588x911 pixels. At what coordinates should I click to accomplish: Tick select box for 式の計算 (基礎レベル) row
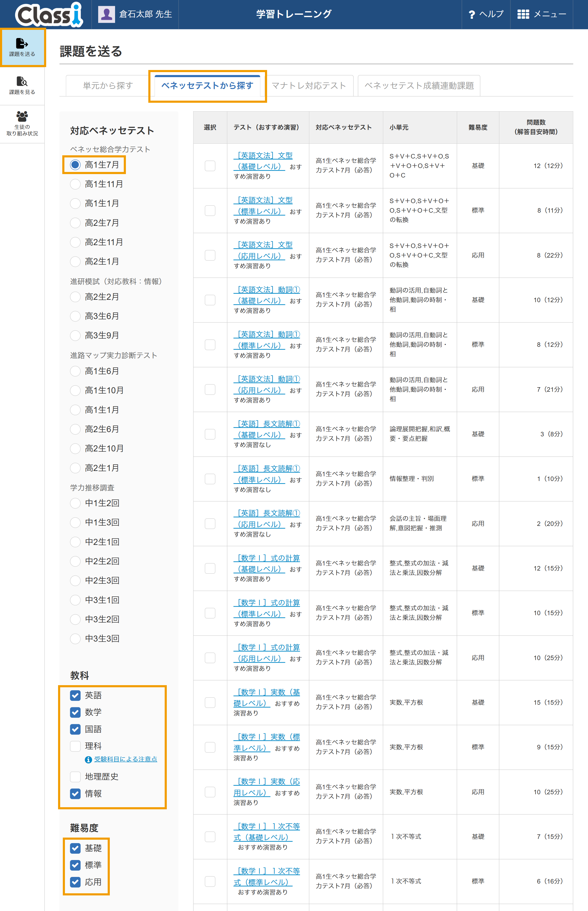point(210,569)
